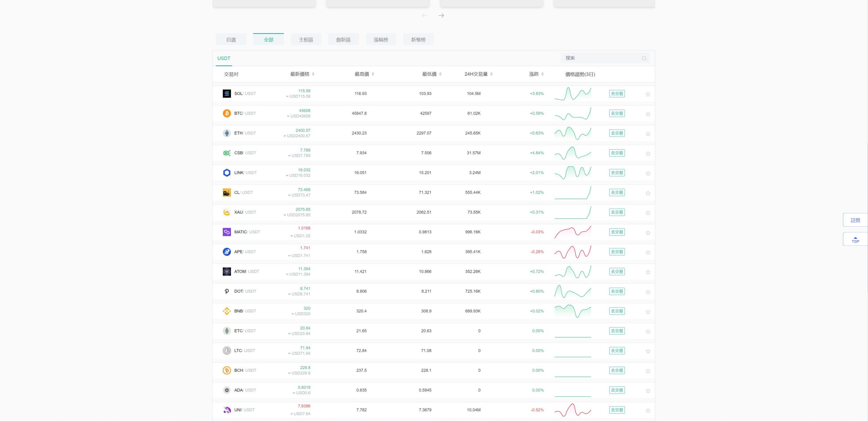Open the 漲幅榜 tab
Viewport: 868px width, 422px height.
(381, 40)
